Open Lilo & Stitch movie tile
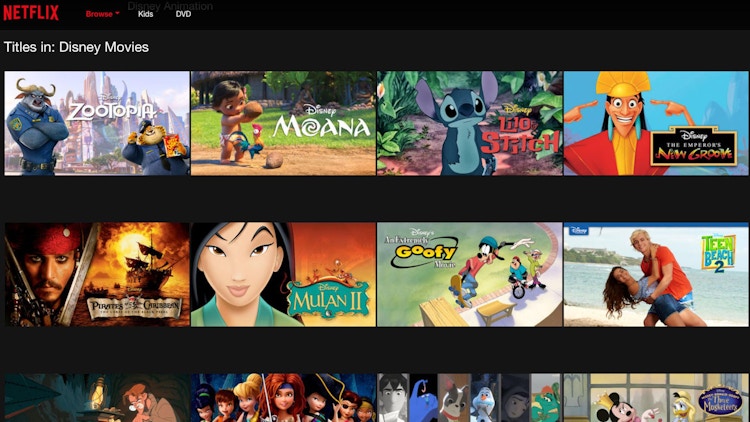The image size is (750, 422). tap(470, 123)
